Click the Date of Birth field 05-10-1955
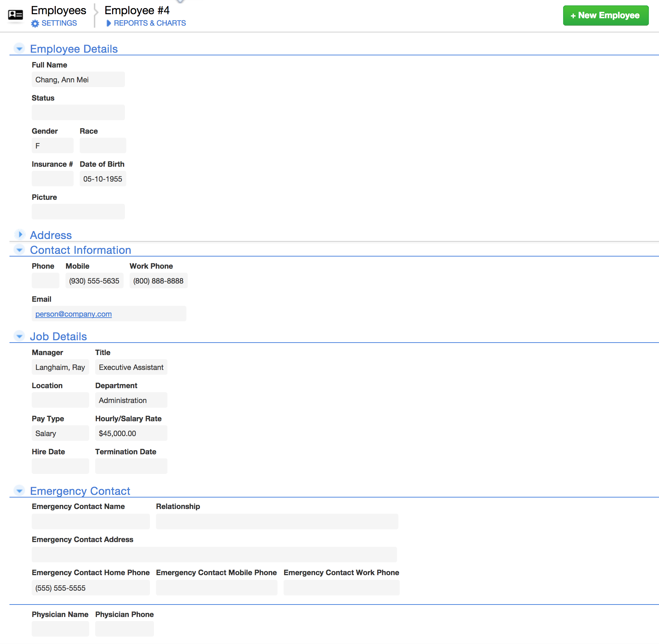659x644 pixels. pyautogui.click(x=103, y=179)
